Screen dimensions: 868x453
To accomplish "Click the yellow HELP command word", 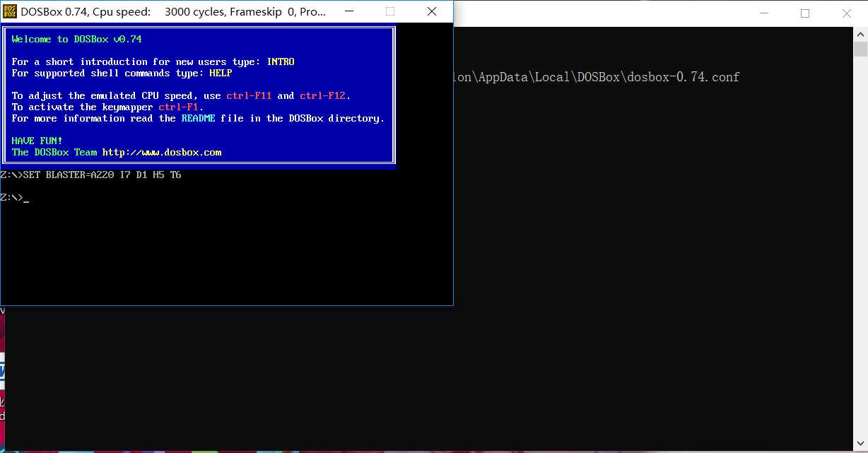I will click(x=221, y=73).
